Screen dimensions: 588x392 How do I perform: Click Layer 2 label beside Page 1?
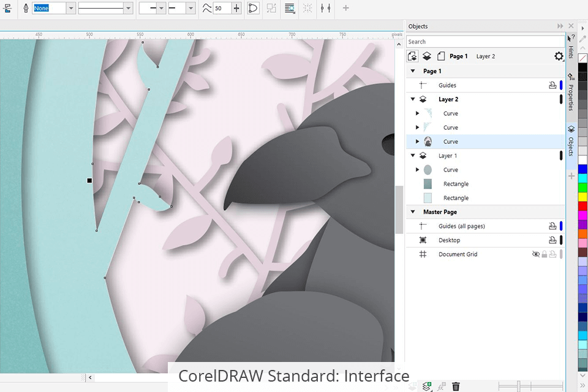pos(486,56)
